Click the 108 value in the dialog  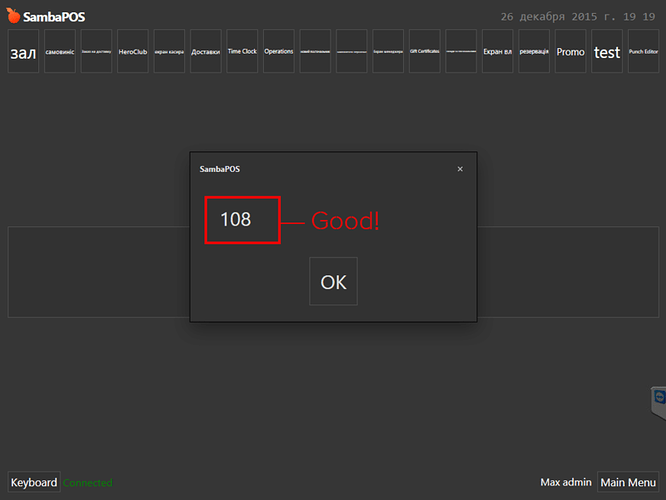(x=236, y=220)
